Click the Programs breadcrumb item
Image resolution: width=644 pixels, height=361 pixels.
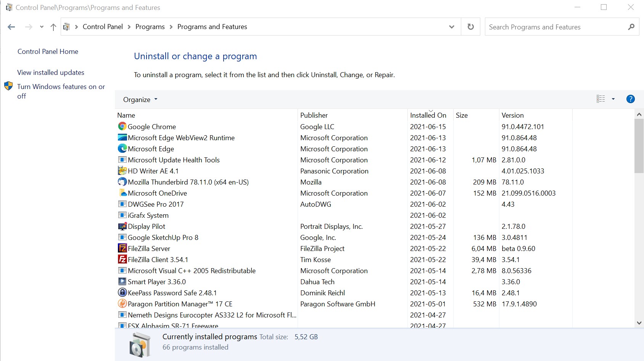tap(150, 27)
